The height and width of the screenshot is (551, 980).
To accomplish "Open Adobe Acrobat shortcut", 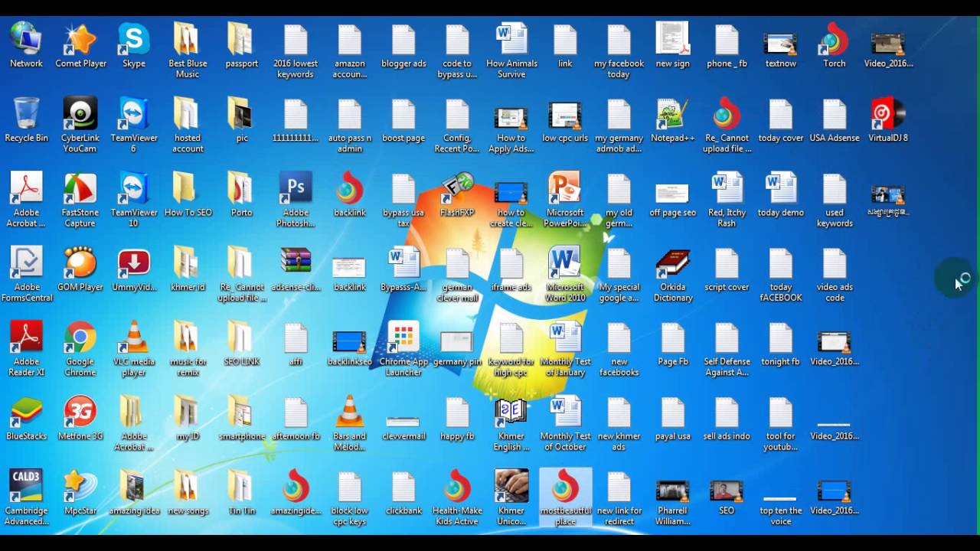I will tap(26, 201).
